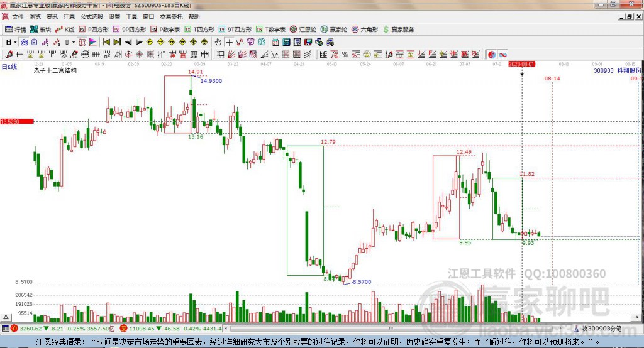The image size is (644, 348).
Task: Click the horizontal scrollbar left arrow
Action: 226,329
